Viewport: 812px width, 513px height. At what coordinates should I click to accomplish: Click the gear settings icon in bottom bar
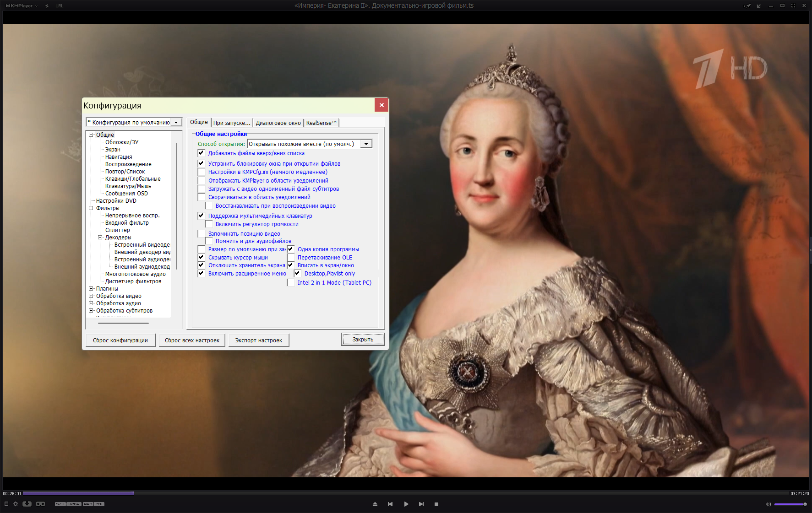[x=16, y=504]
